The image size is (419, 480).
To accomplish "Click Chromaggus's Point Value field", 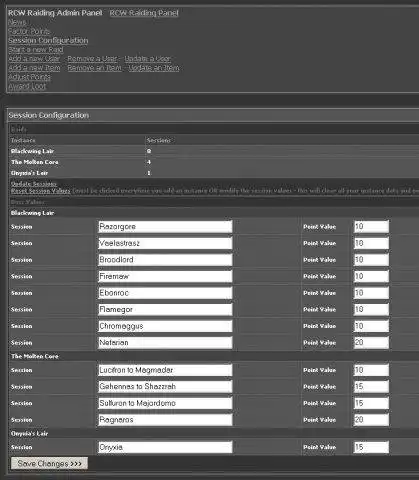I will (371, 326).
